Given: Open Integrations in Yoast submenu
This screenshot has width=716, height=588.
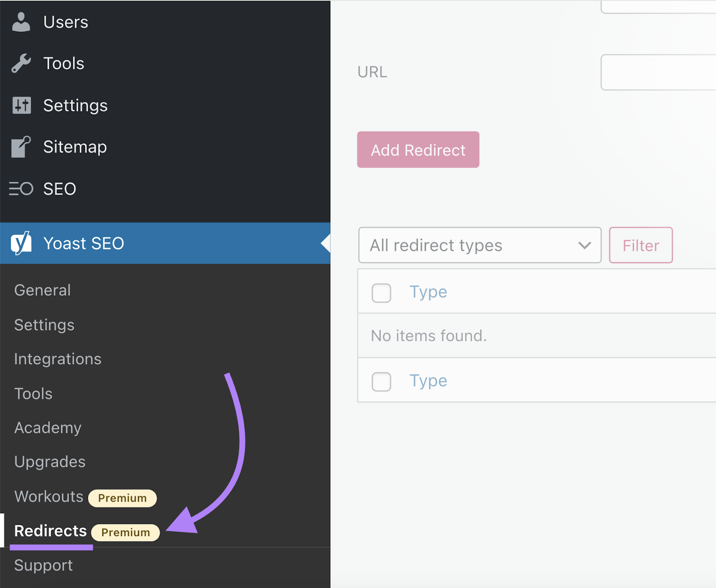Looking at the screenshot, I should pyautogui.click(x=58, y=359).
